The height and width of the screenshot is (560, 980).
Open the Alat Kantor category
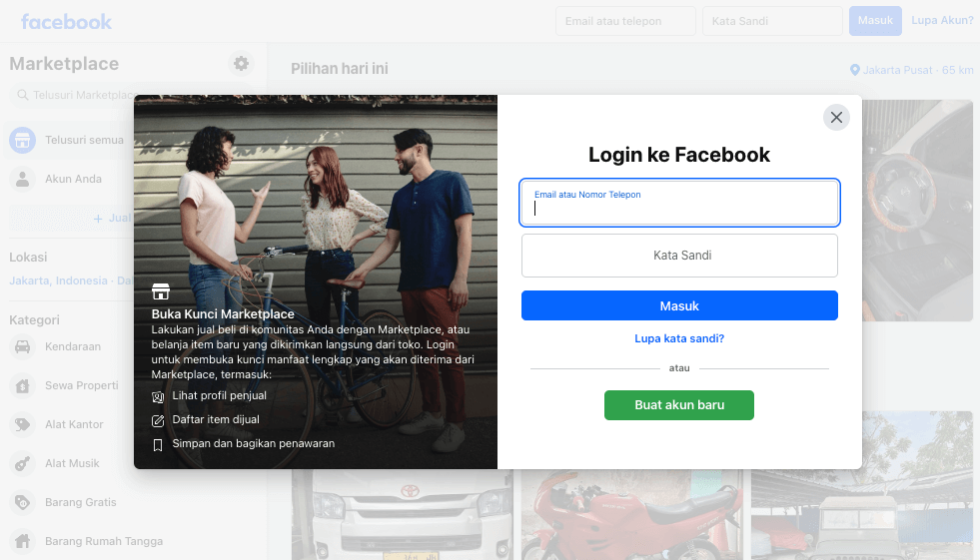pyautogui.click(x=74, y=424)
